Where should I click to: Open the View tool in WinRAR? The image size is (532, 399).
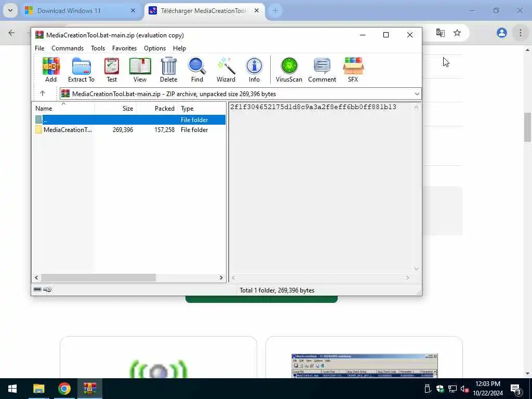(140, 70)
